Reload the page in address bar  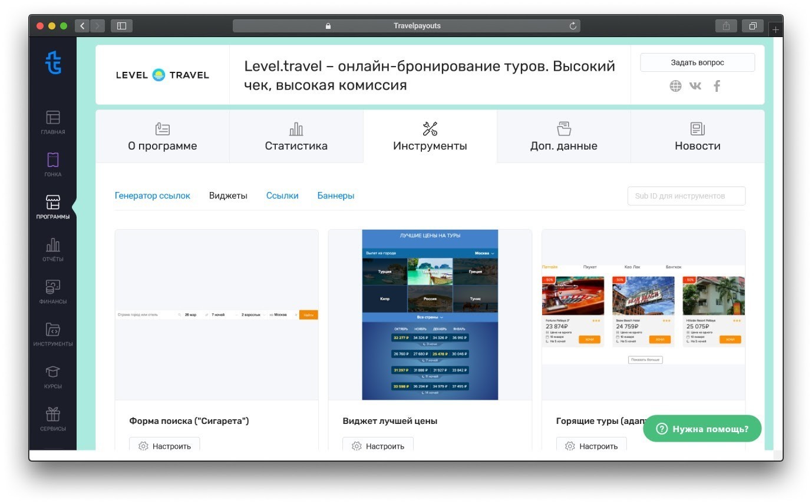pos(572,26)
